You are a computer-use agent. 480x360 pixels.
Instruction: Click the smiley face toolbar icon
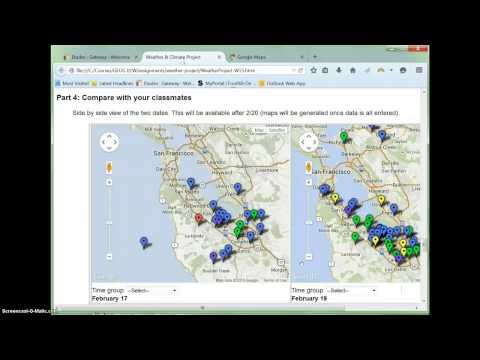point(403,70)
